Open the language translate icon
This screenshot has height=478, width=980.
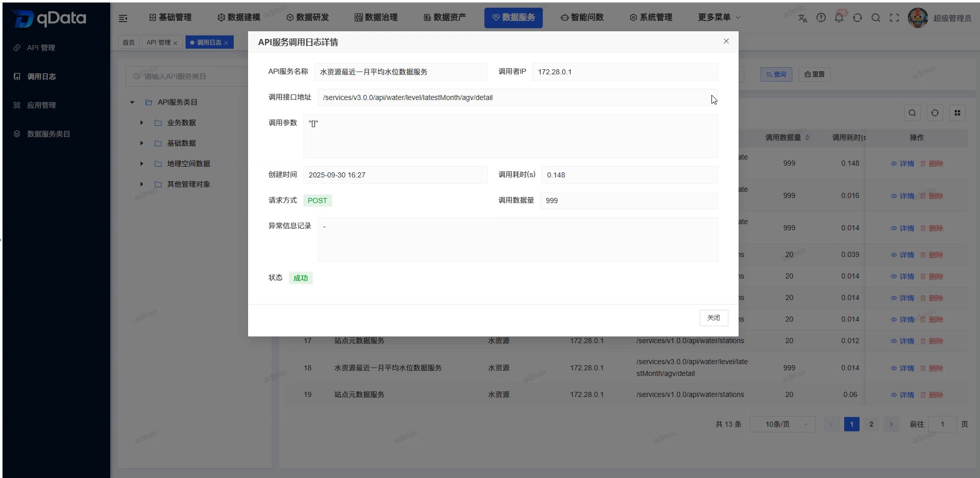(x=803, y=18)
